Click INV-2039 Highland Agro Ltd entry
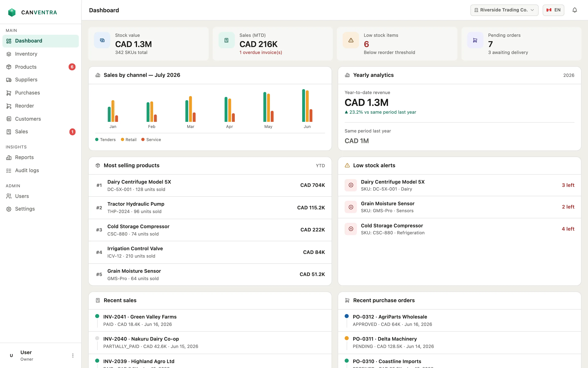Viewport: 588px width, 368px height. 210,361
